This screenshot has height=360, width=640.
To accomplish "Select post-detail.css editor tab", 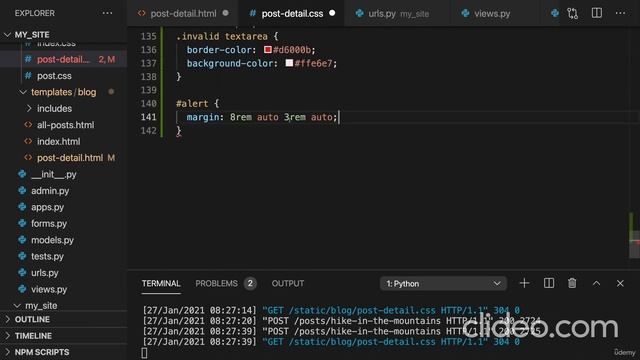I will (x=292, y=13).
